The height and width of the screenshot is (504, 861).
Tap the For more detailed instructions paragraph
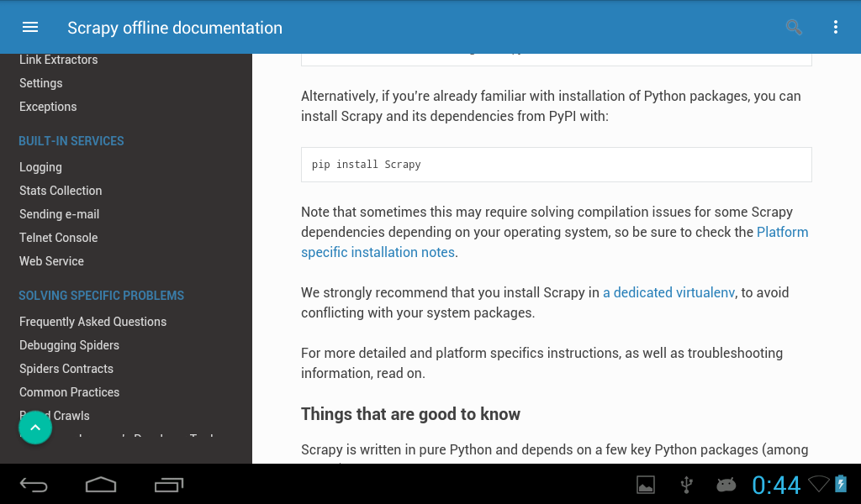coord(542,363)
